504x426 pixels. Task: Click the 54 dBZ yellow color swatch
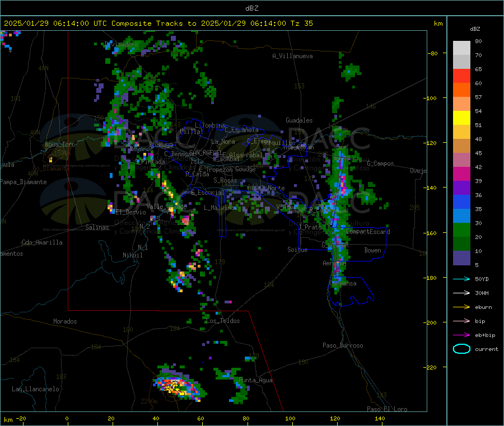click(x=461, y=118)
